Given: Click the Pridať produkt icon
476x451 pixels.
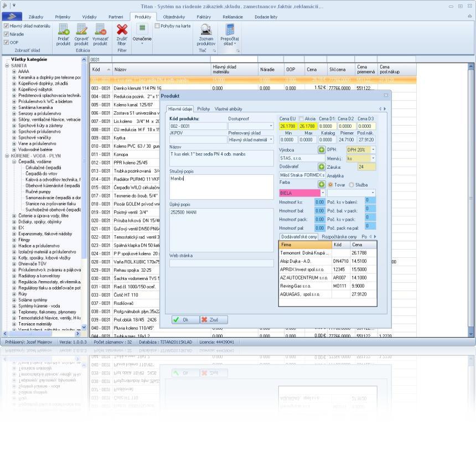Looking at the screenshot, I should pos(64,29).
